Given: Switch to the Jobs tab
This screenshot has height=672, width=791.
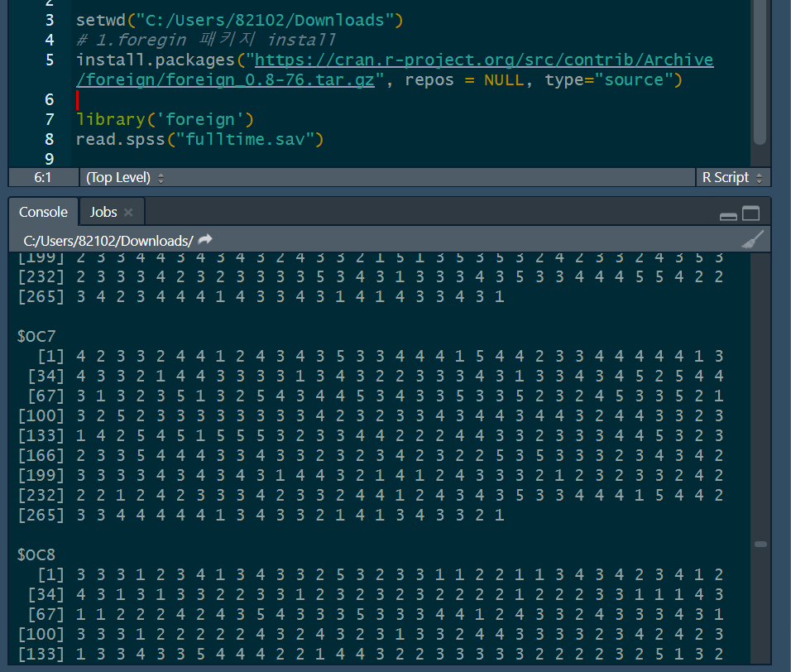Looking at the screenshot, I should tap(103, 212).
